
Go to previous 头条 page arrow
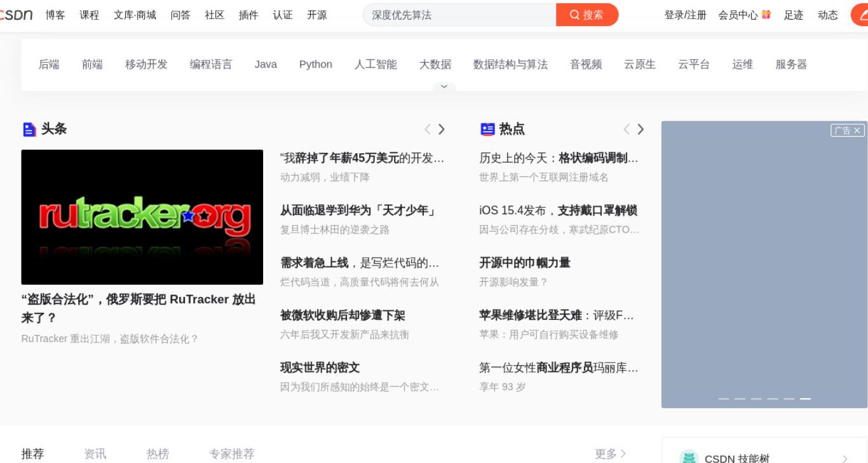(x=428, y=130)
